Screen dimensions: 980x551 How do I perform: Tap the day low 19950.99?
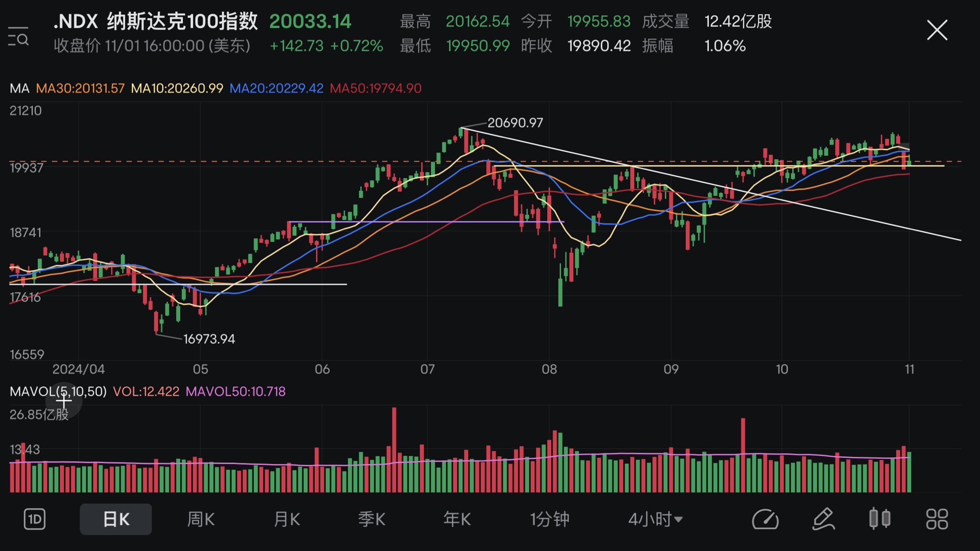pyautogui.click(x=477, y=46)
